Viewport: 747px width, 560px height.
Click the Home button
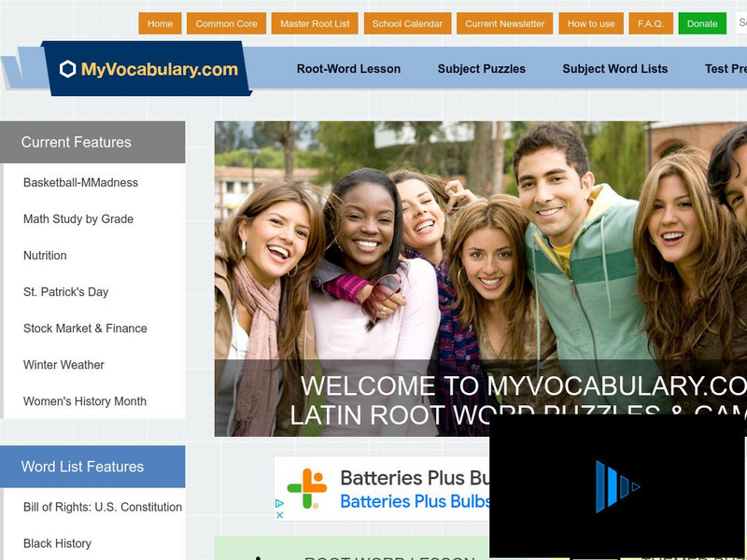(x=160, y=24)
